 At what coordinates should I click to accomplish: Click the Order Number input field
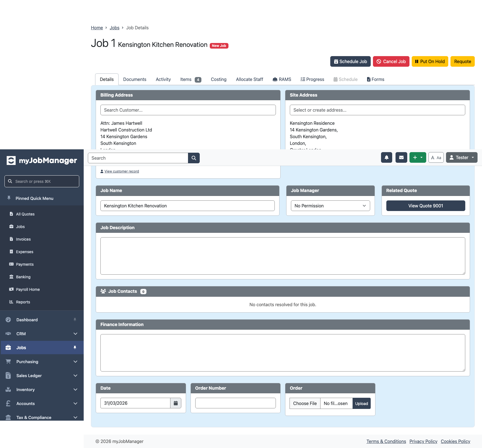pyautogui.click(x=235, y=403)
